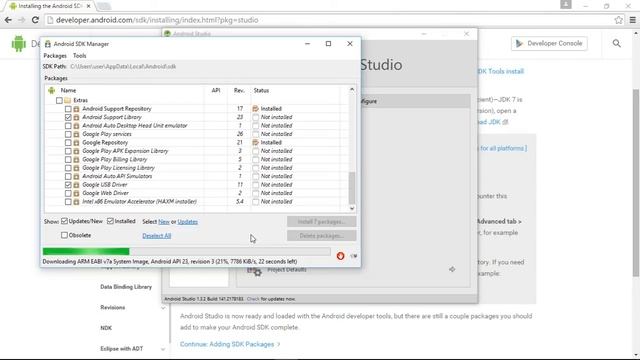The width and height of the screenshot is (640, 360).
Task: Click Extras folder icon
Action: click(68, 100)
